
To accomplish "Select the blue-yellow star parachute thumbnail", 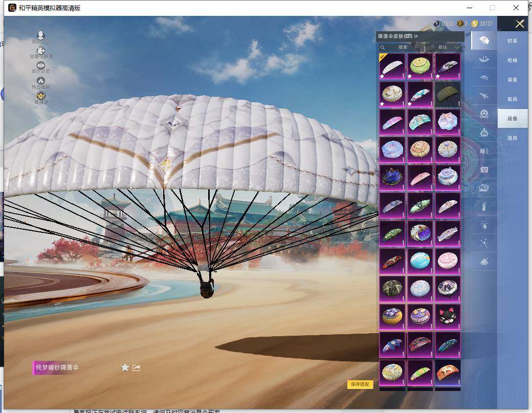I will [x=392, y=317].
